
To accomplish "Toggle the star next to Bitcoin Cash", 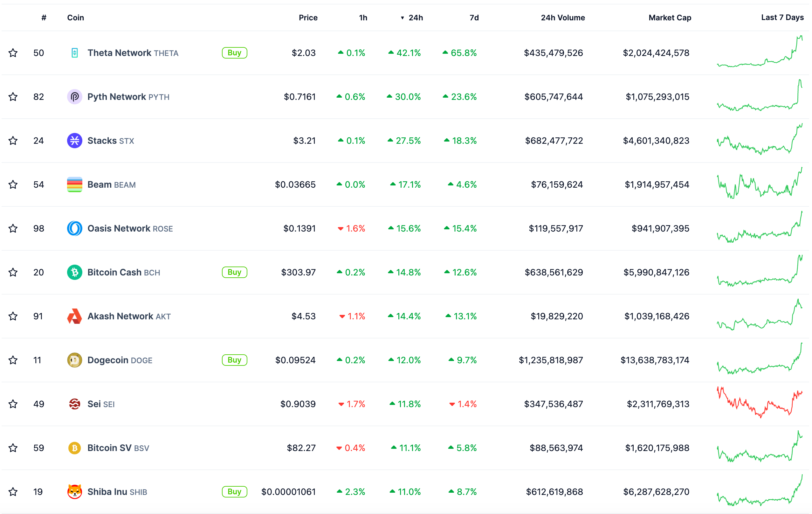I will (13, 272).
